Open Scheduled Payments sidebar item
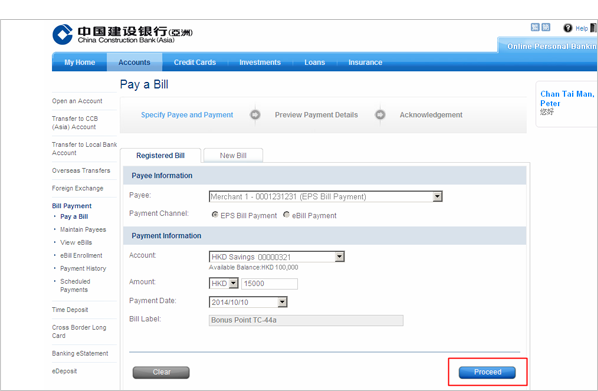Image resolution: width=598 pixels, height=391 pixels. pos(75,286)
